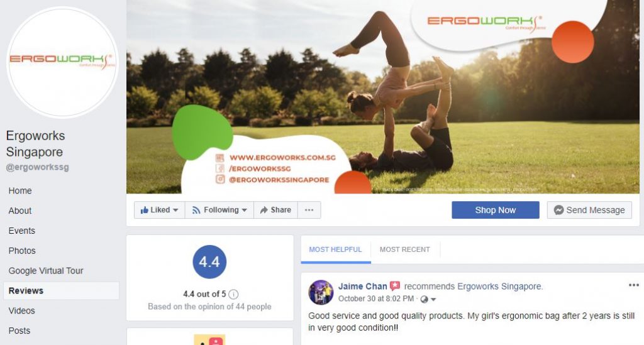Image resolution: width=644 pixels, height=345 pixels.
Task: Switch to the Most Recent tab
Action: 404,249
